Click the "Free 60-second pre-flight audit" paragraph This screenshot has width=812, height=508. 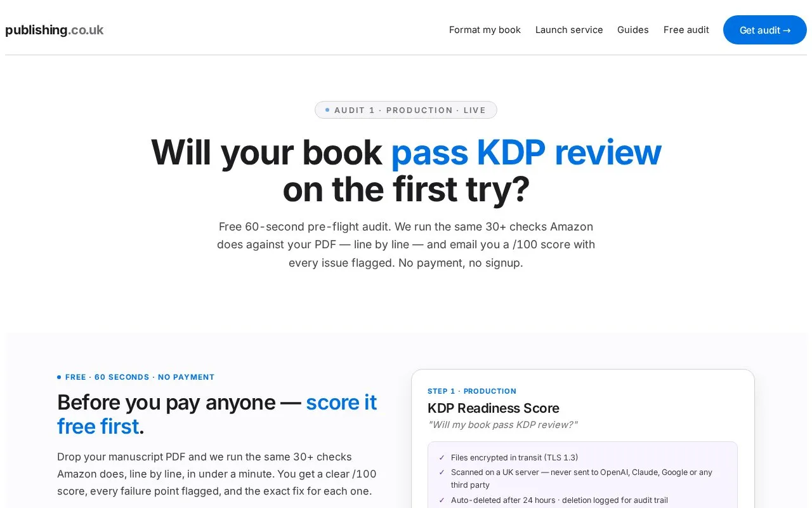point(406,244)
